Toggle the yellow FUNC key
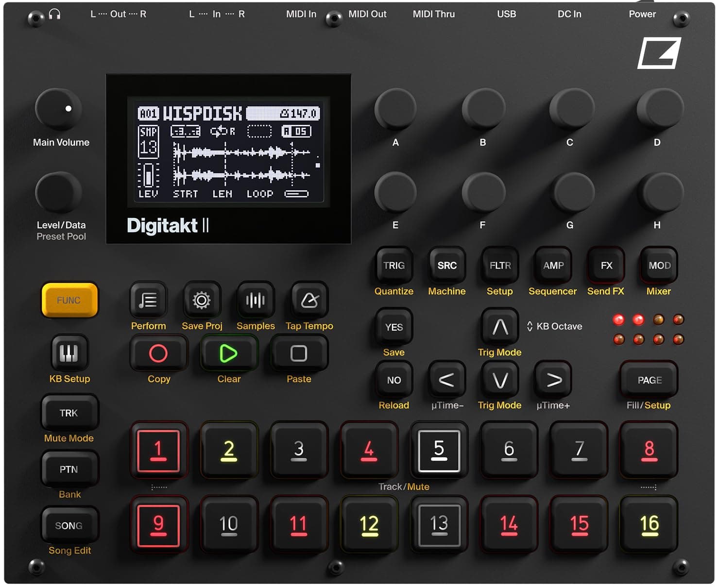 [69, 300]
